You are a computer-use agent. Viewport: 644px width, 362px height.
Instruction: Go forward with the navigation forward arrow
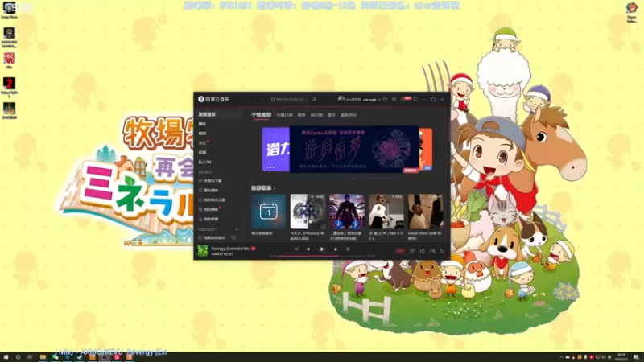point(262,99)
